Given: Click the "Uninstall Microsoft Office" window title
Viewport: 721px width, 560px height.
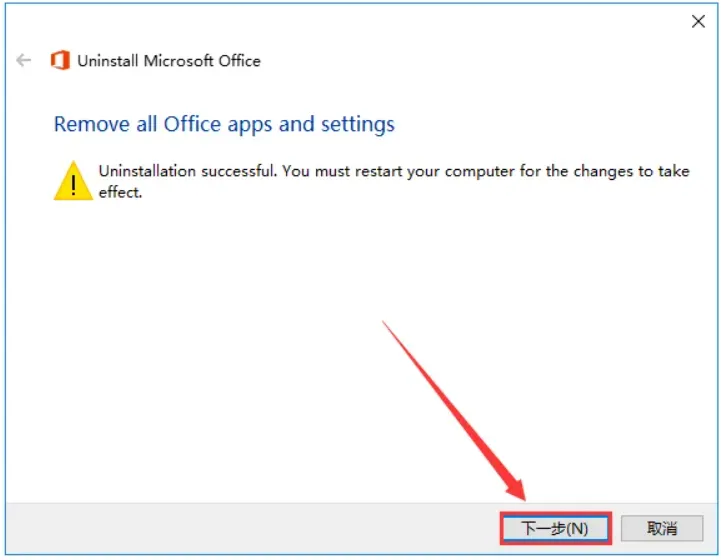Looking at the screenshot, I should [169, 61].
